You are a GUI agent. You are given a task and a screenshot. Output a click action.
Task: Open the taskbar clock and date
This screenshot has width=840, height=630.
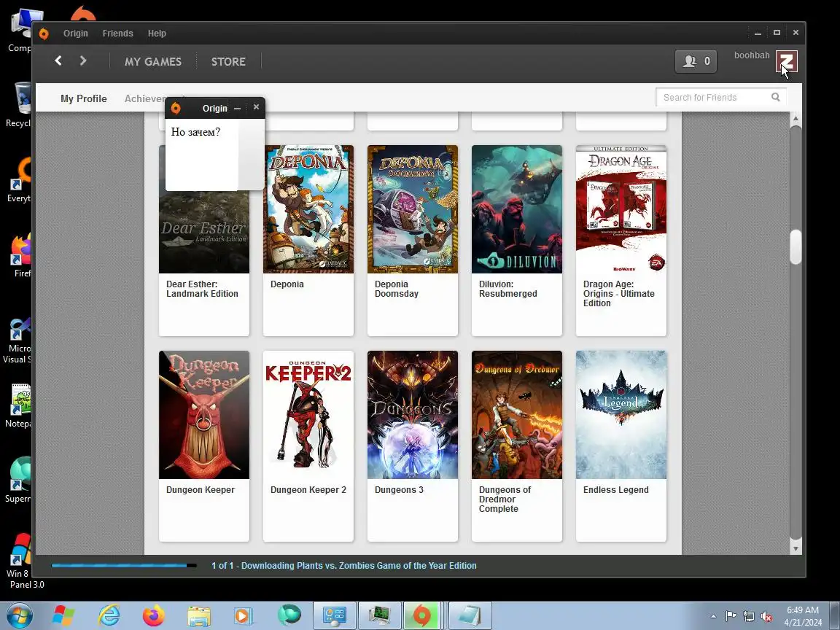[803, 616]
